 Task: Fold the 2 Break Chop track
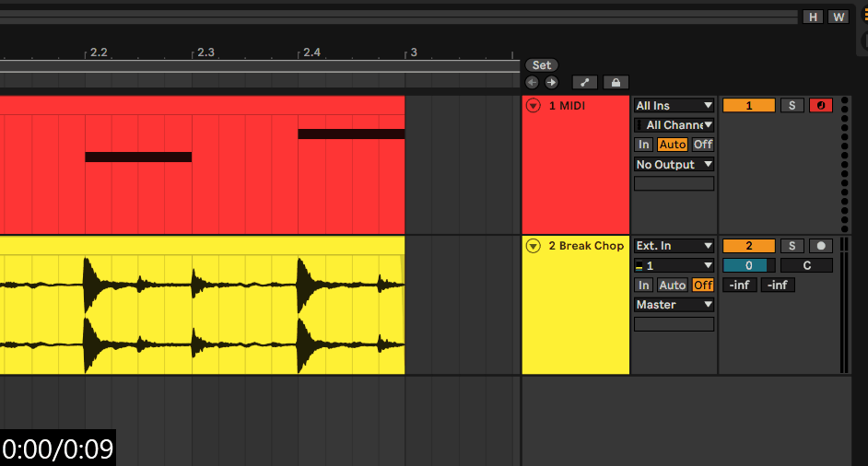click(534, 246)
